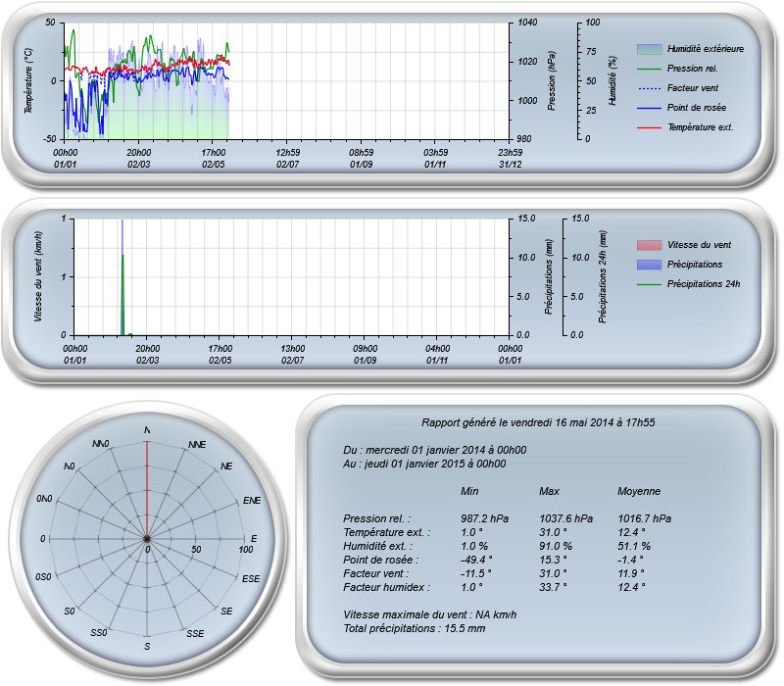Click the SS0 label on the wind rose
This screenshot has height=686, width=784.
click(99, 633)
